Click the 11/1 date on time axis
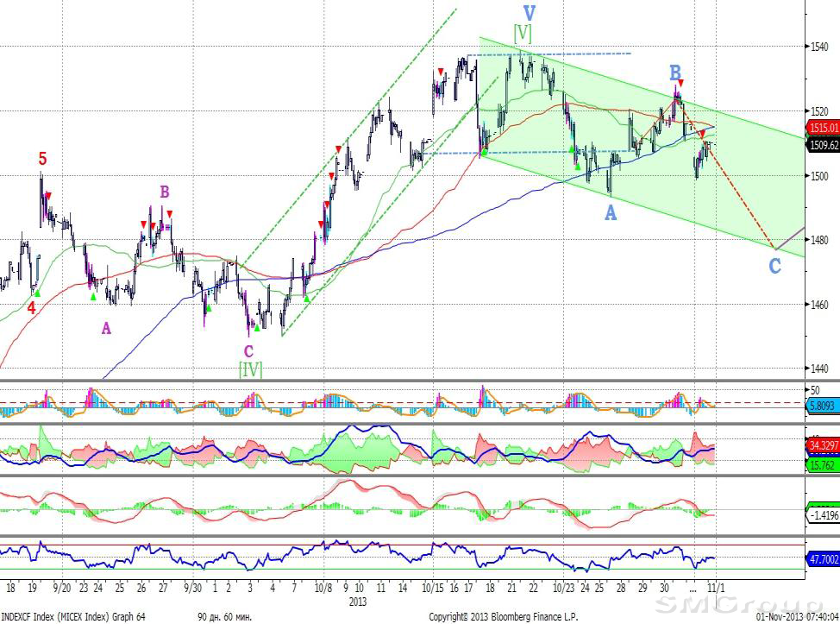 click(716, 588)
